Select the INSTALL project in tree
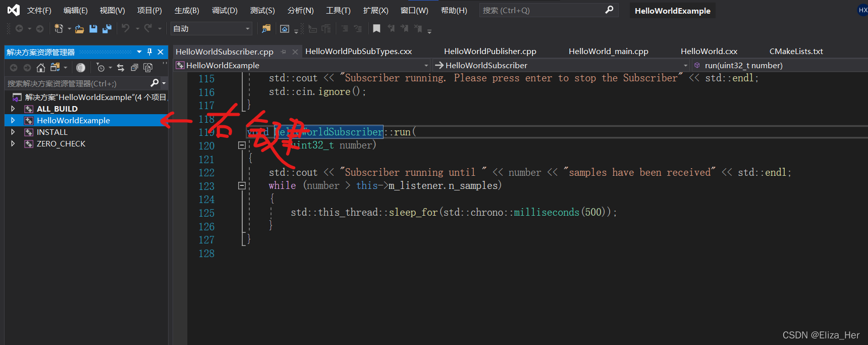This screenshot has width=868, height=345. click(x=52, y=132)
